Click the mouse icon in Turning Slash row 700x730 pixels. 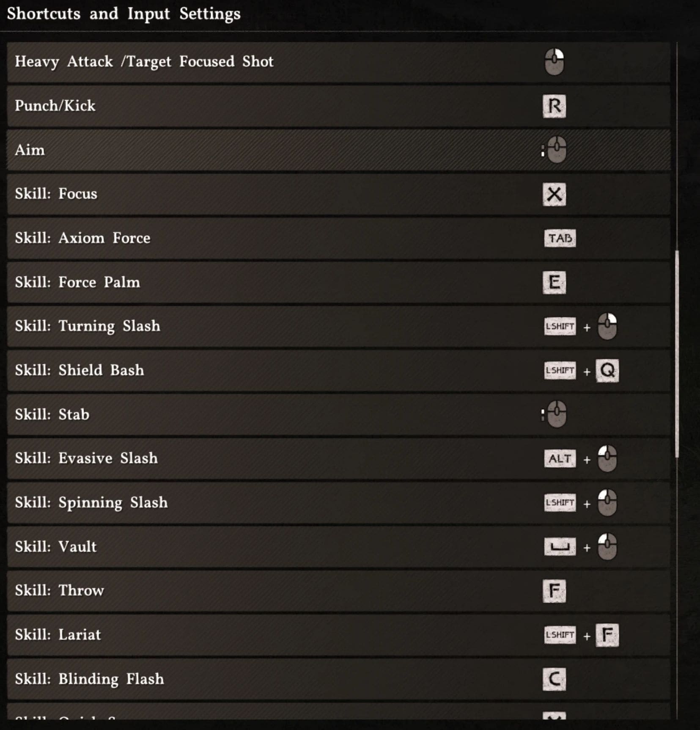(x=607, y=327)
